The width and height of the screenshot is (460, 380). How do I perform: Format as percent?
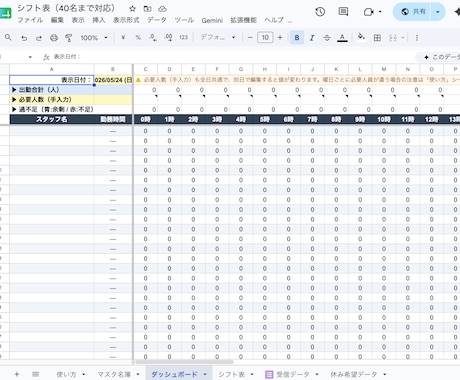[138, 38]
